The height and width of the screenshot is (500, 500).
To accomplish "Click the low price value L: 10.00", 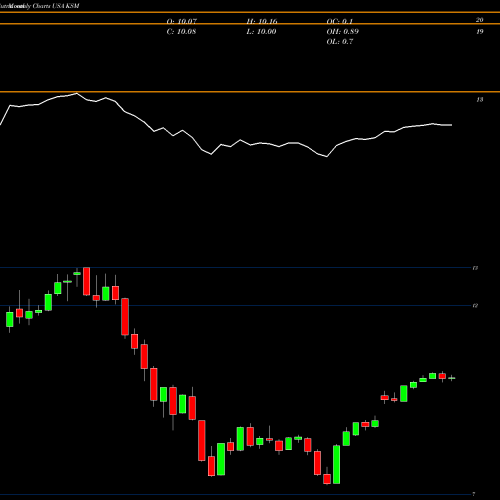I will 261,32.
